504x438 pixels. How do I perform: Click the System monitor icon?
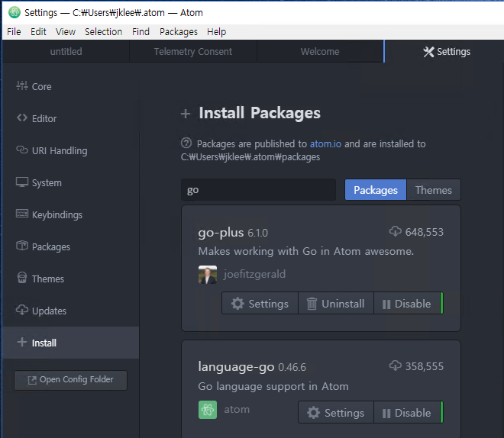pyautogui.click(x=22, y=182)
